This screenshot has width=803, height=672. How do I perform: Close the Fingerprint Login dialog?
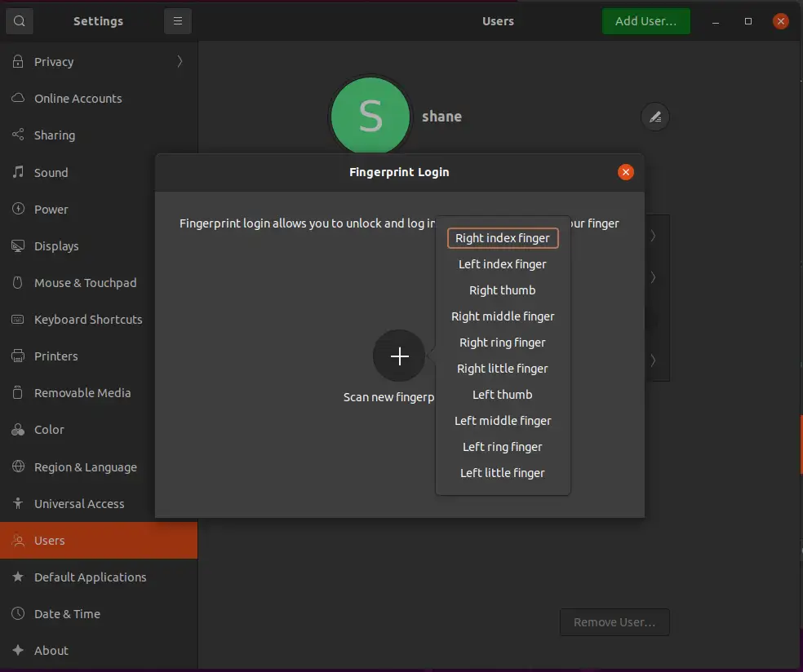coord(625,172)
